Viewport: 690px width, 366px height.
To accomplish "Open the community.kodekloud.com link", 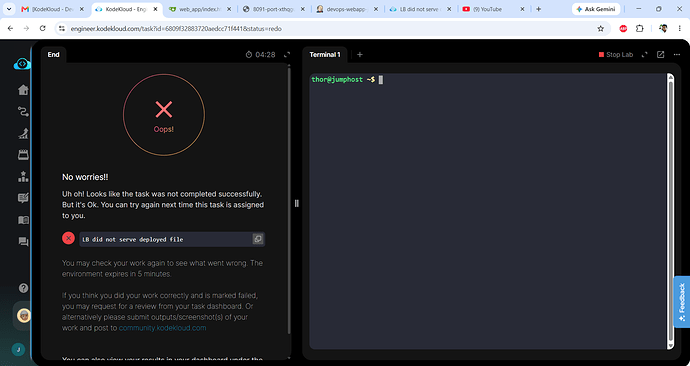I will pyautogui.click(x=162, y=328).
